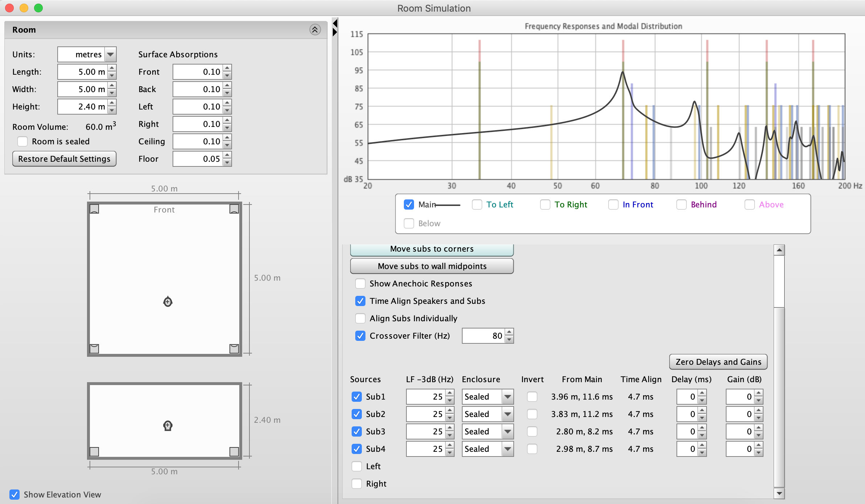Click the right-pointing panel divider arrow
This screenshot has height=504, width=865.
[x=335, y=32]
